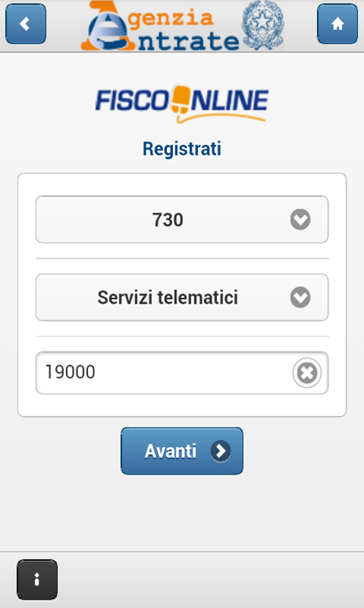The image size is (364, 608).
Task: Focus the input field containing 19000
Action: click(182, 373)
